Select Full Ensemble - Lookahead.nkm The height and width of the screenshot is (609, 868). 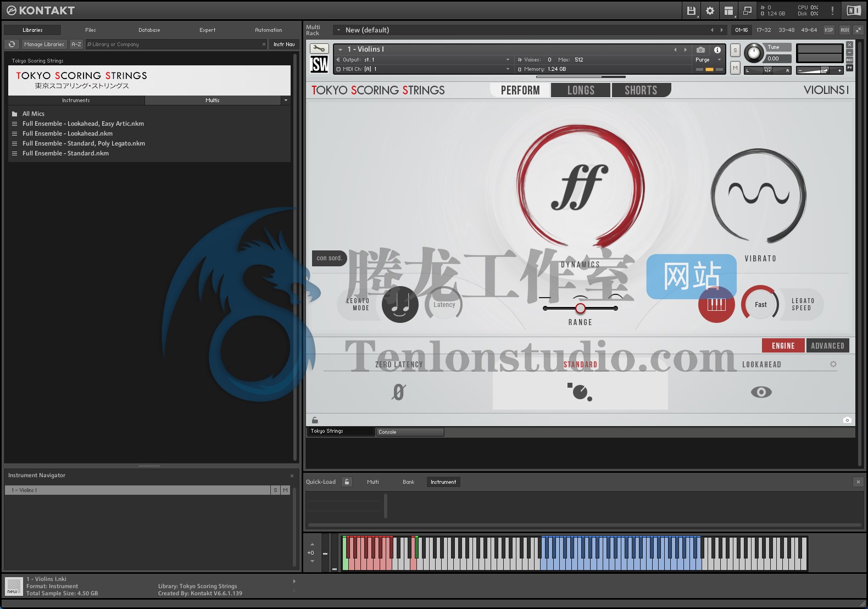tap(68, 133)
